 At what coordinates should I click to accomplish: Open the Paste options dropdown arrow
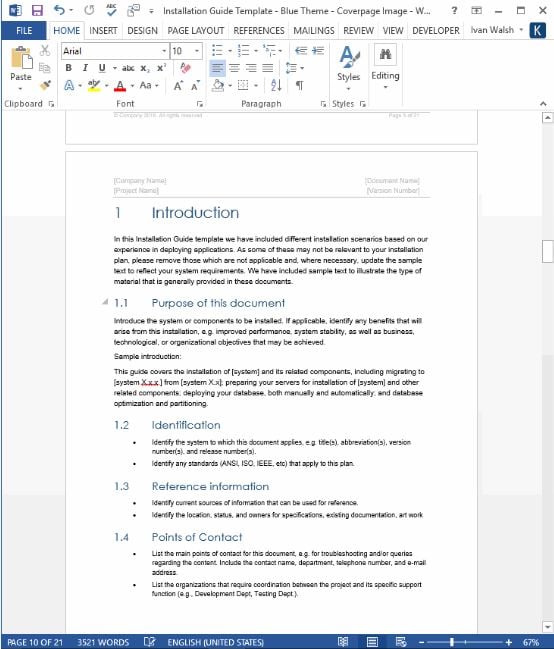coord(20,89)
